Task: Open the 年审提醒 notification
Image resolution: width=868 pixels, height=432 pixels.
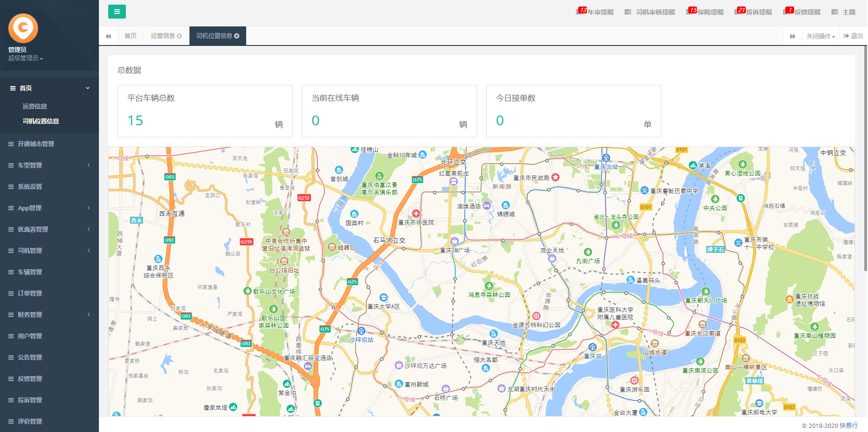Action: click(595, 12)
